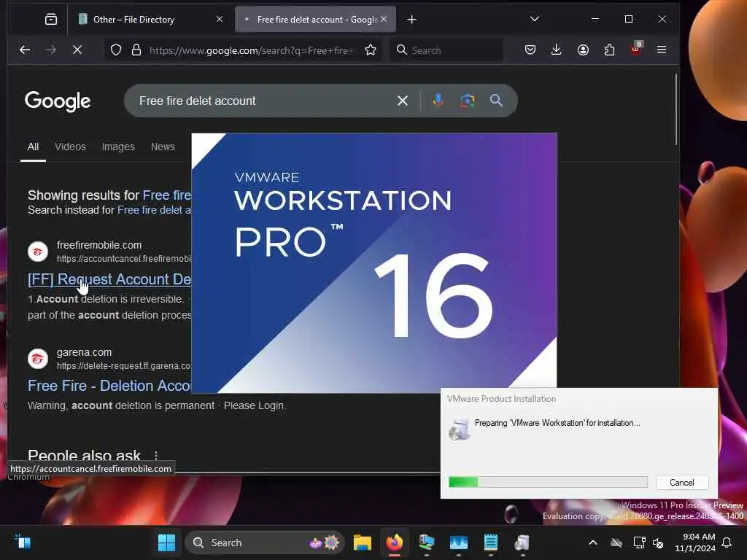This screenshot has height=560, width=747.
Task: Open File Explorer from taskbar
Action: 362,542
